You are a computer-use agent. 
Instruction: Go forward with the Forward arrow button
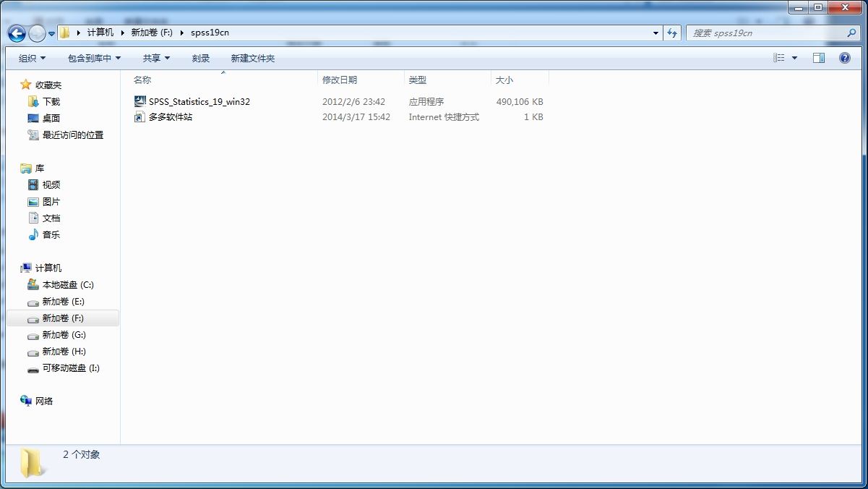[x=37, y=33]
